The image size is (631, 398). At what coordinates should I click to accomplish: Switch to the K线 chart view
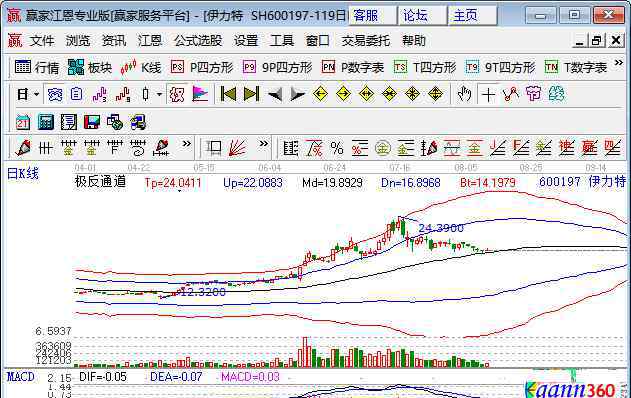pos(140,67)
